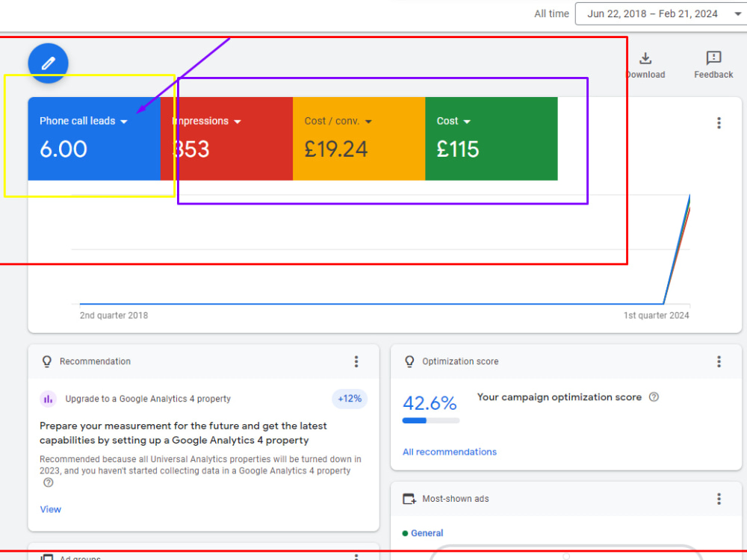Expand the Cost / conv. metric dropdown
Viewport: 747px width, 560px height.
(x=368, y=122)
